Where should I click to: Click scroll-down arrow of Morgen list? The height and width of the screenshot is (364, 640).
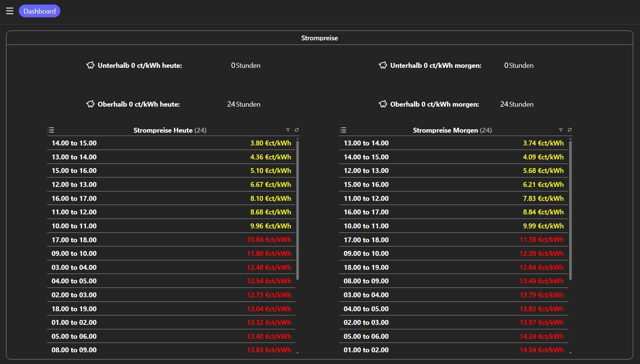[x=570, y=353]
